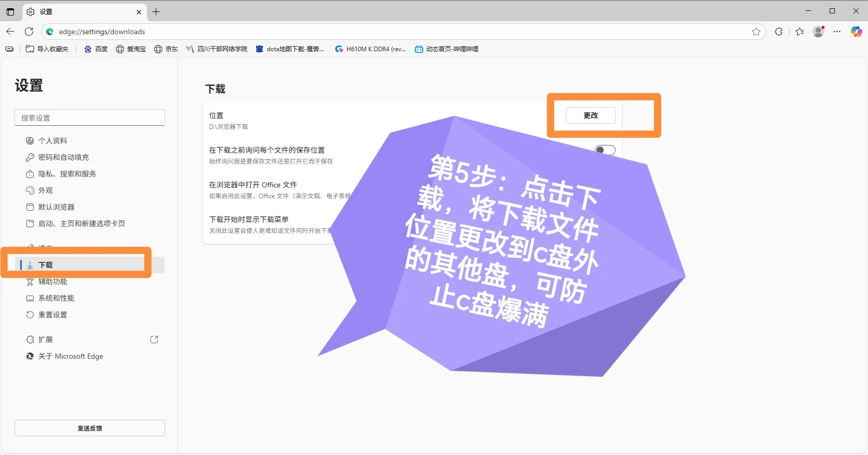Click 在浏览器中打开 Office 文件 label

coord(253,185)
